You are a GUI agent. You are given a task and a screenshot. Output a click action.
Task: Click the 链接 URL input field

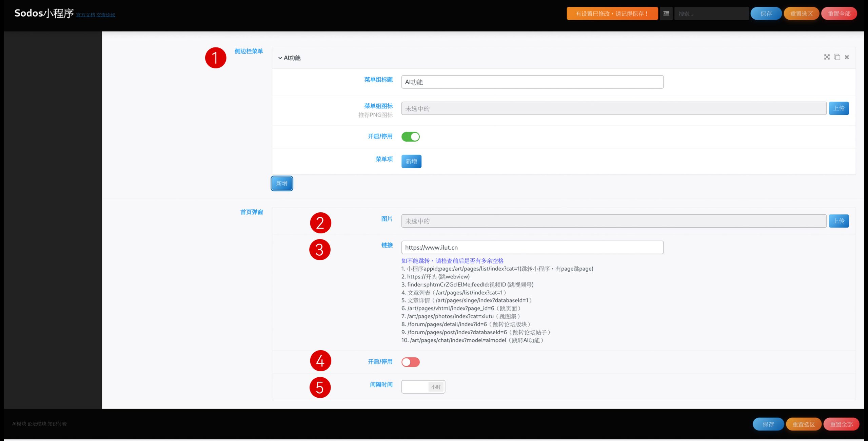pos(532,247)
